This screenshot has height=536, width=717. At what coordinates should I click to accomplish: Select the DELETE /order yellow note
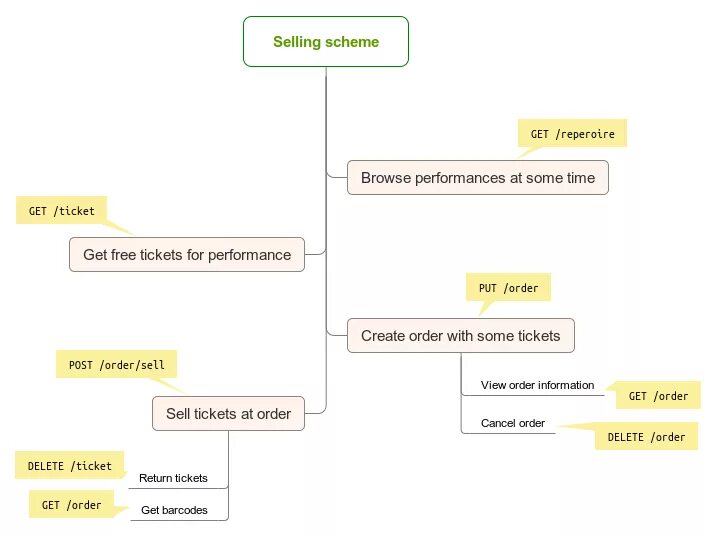(646, 437)
